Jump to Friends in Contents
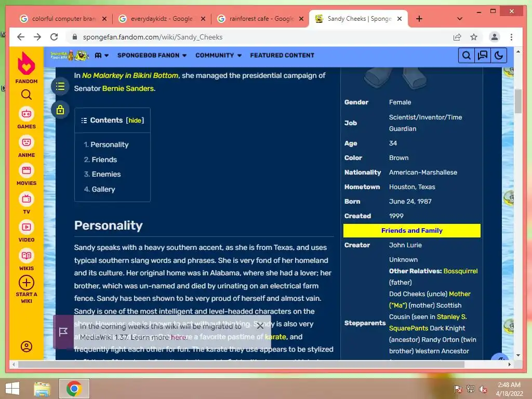This screenshot has height=399, width=532. [x=104, y=159]
